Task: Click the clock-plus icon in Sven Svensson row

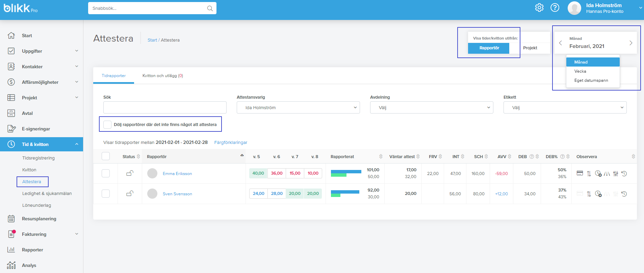Action: [x=598, y=194]
